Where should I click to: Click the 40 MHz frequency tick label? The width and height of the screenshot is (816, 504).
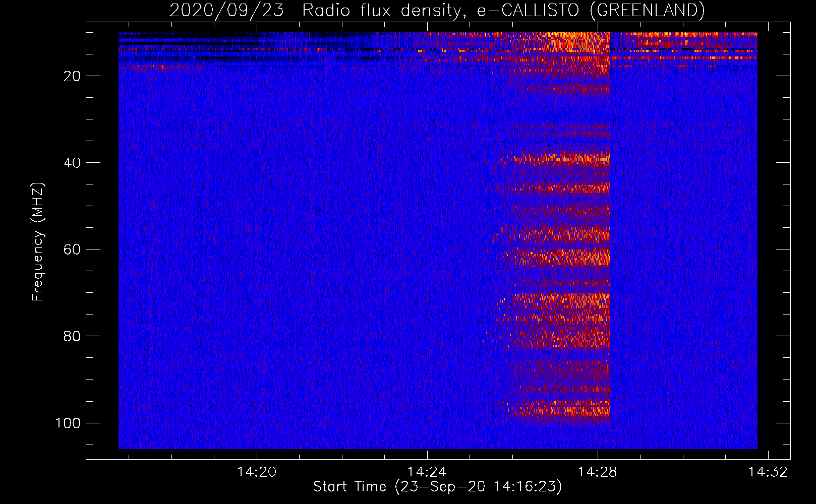point(72,163)
